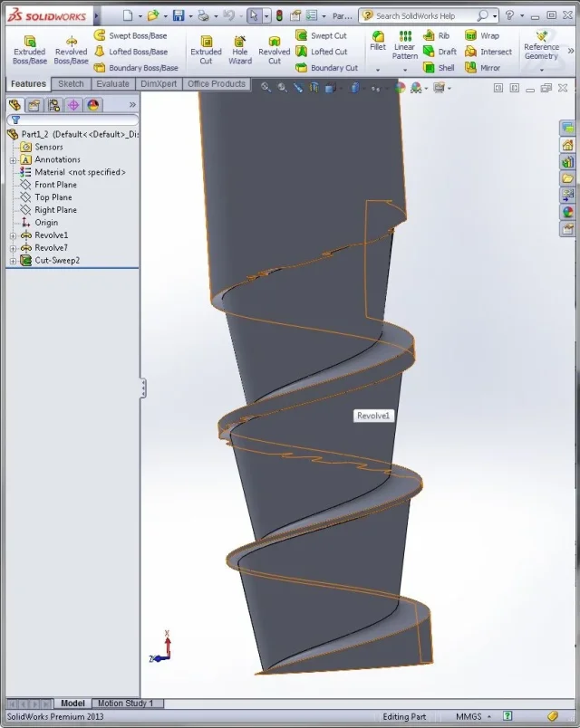Open the Motion Study 1 tab
The image size is (580, 728).
coord(127,704)
